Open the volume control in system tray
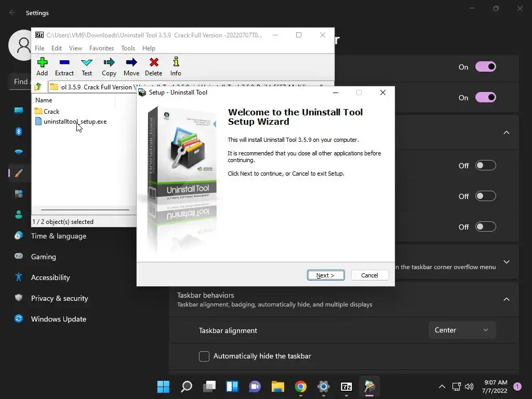This screenshot has width=532, height=399. click(469, 387)
